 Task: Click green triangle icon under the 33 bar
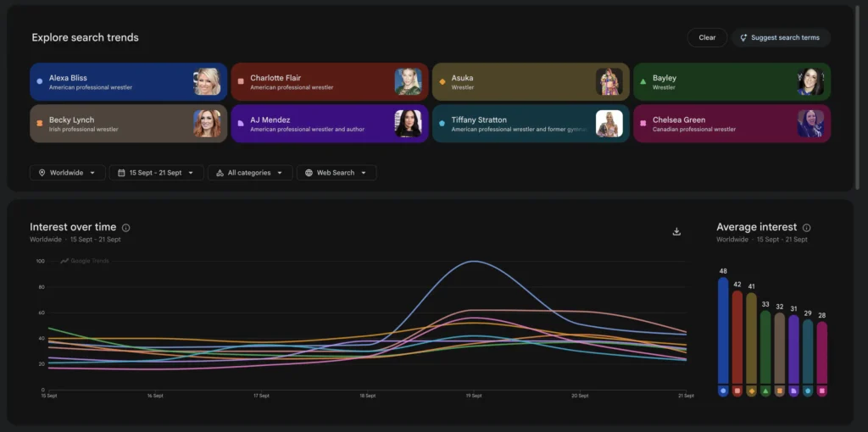tap(765, 391)
